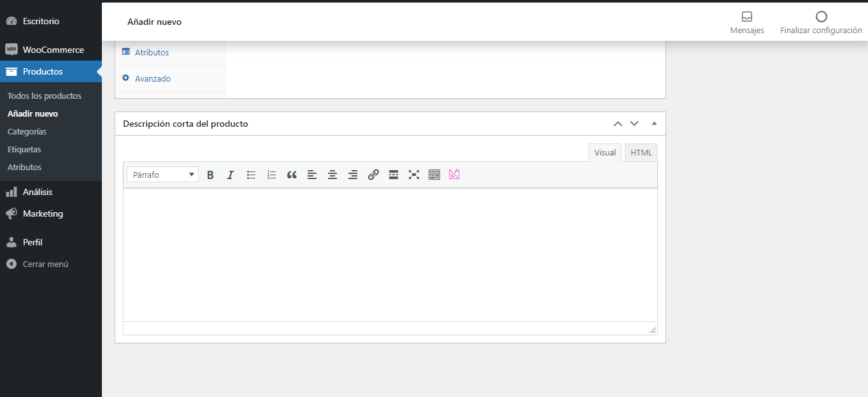The width and height of the screenshot is (868, 397).
Task: Open Mensajes in the top bar
Action: coord(746,21)
